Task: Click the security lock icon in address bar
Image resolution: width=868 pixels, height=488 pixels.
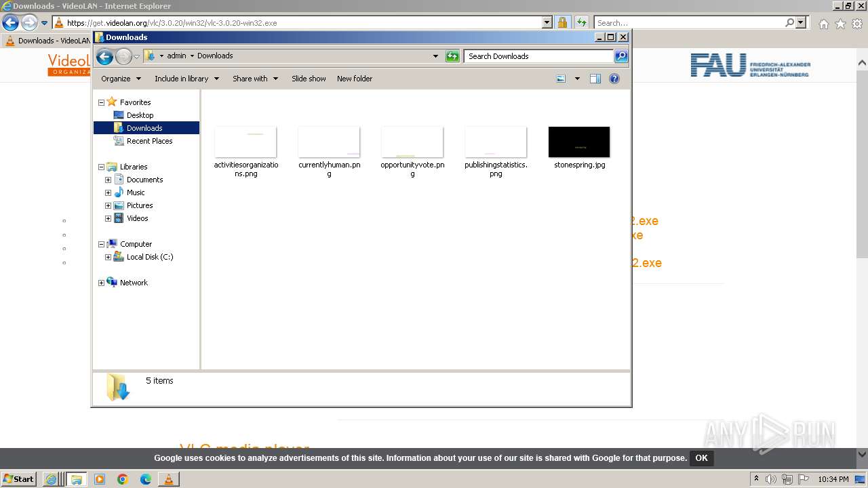Action: [562, 22]
